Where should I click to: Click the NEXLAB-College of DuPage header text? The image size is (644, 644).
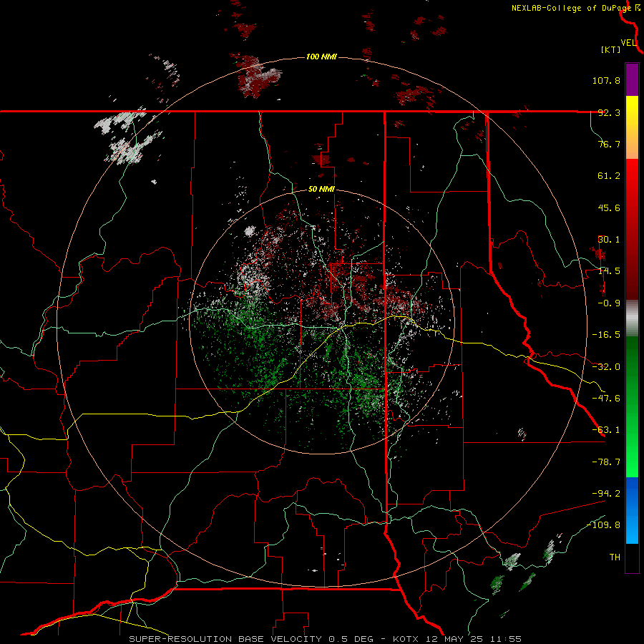click(571, 8)
